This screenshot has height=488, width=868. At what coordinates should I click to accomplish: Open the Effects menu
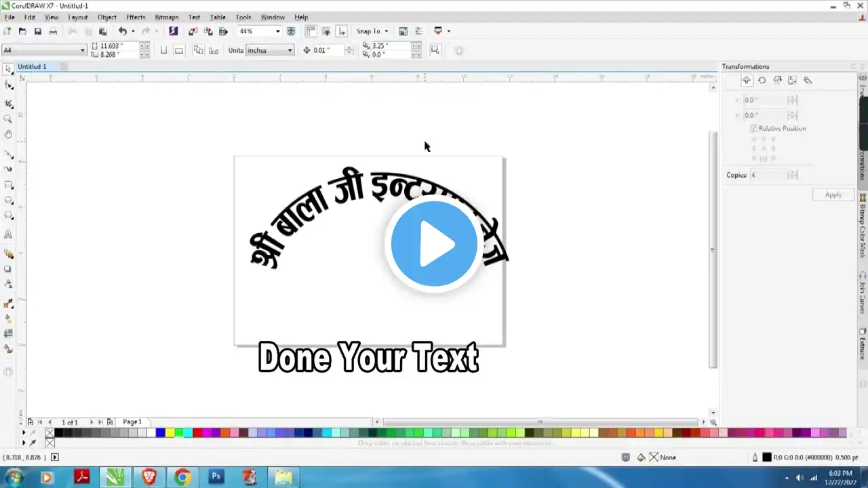[136, 17]
